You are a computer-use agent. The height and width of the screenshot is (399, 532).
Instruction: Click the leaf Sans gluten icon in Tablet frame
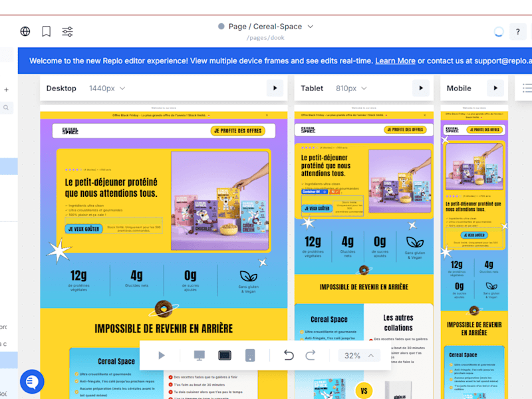pos(414,242)
